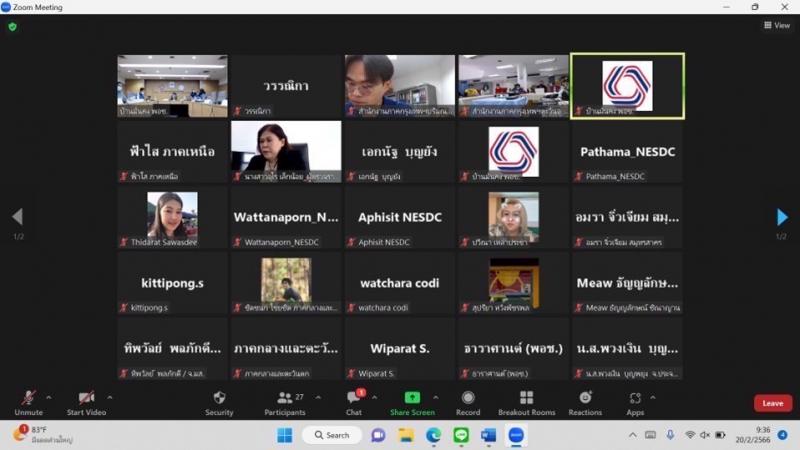This screenshot has height=450, width=800.
Task: Click the red Leave button
Action: [x=773, y=403]
